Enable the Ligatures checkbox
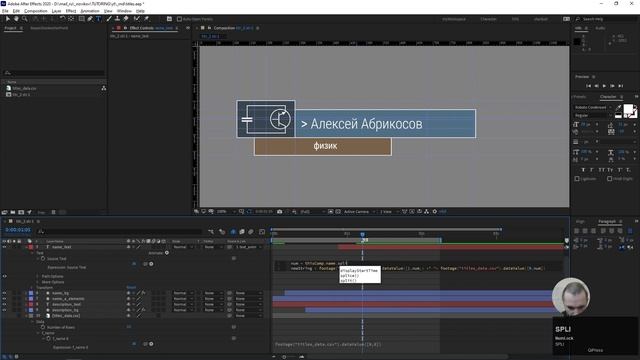640x360 pixels. 577,179
